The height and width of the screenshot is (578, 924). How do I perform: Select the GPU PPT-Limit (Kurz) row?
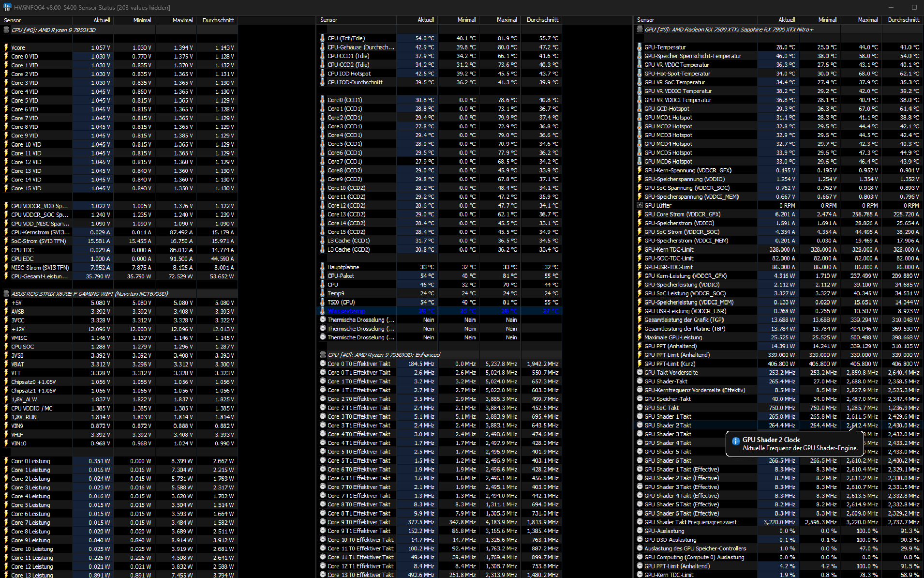point(779,364)
